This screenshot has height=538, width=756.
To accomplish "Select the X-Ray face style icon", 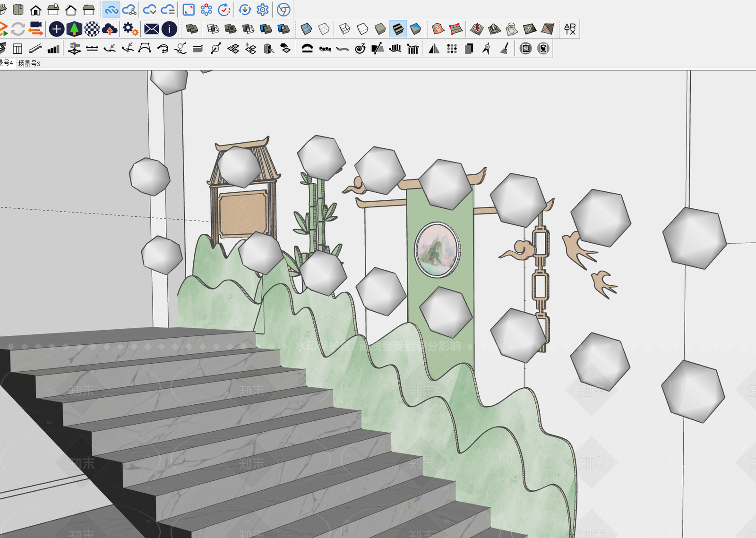I will [306, 29].
